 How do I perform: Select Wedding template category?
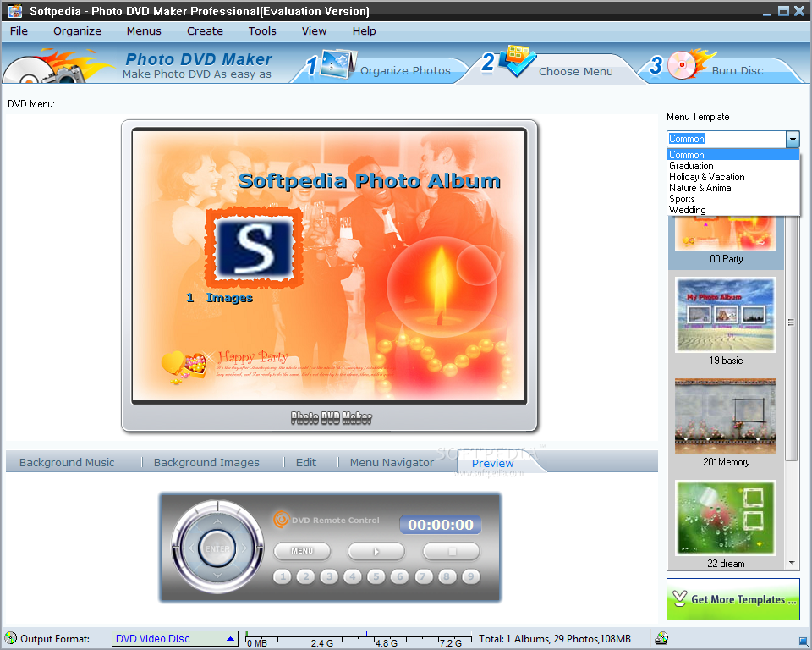point(732,209)
